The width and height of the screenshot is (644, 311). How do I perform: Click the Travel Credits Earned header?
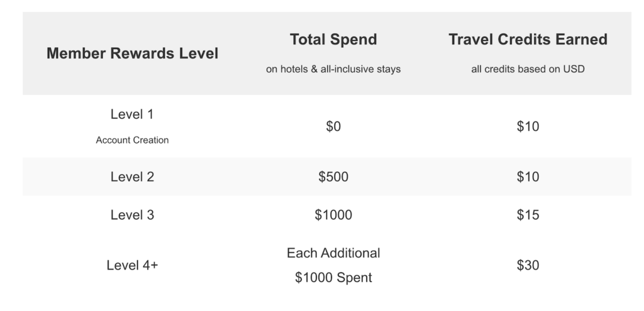528,40
